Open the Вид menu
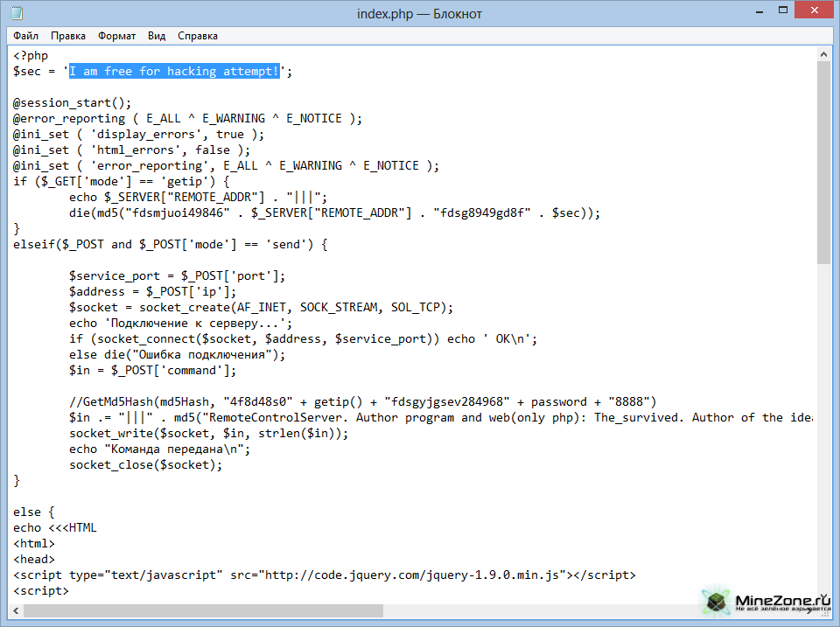Image resolution: width=840 pixels, height=627 pixels. coord(157,36)
